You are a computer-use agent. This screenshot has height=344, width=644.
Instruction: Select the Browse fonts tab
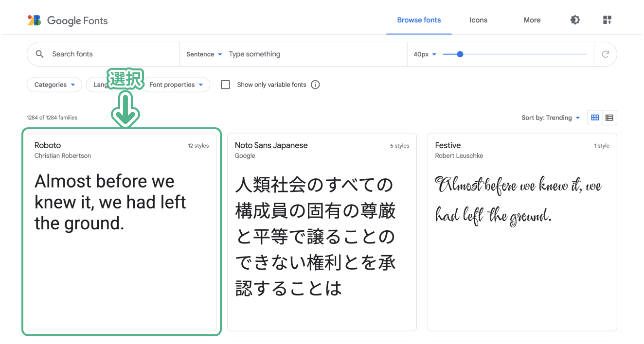click(419, 20)
